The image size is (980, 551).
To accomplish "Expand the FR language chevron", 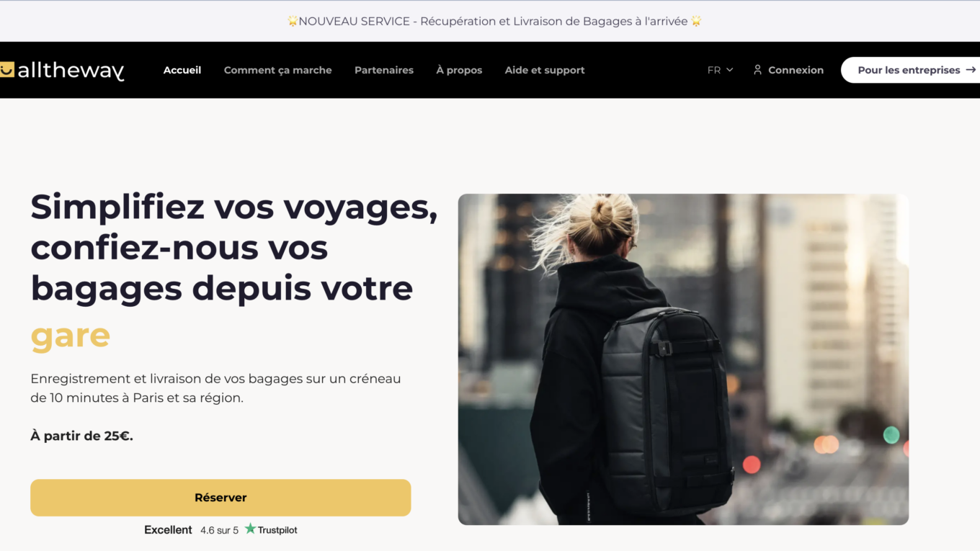I will pos(729,70).
